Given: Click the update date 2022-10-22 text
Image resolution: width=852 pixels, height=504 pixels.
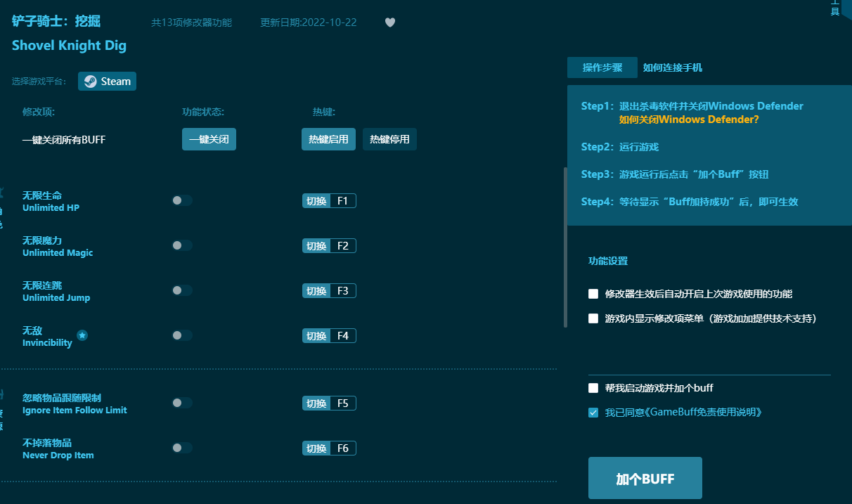Looking at the screenshot, I should pos(309,22).
